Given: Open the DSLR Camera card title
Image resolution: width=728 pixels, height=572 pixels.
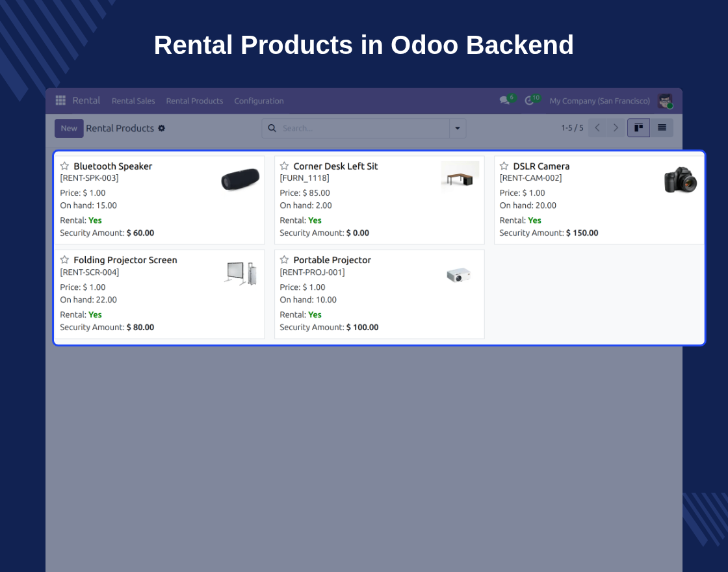Looking at the screenshot, I should [x=541, y=166].
